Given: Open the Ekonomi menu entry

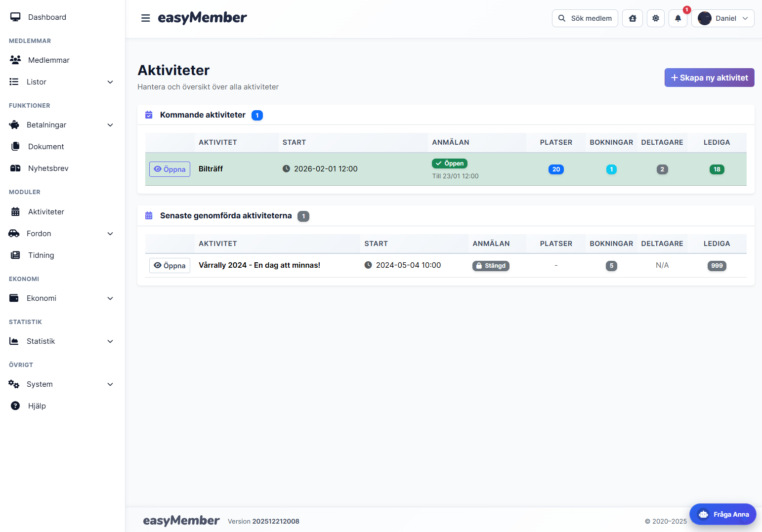Looking at the screenshot, I should [x=41, y=298].
